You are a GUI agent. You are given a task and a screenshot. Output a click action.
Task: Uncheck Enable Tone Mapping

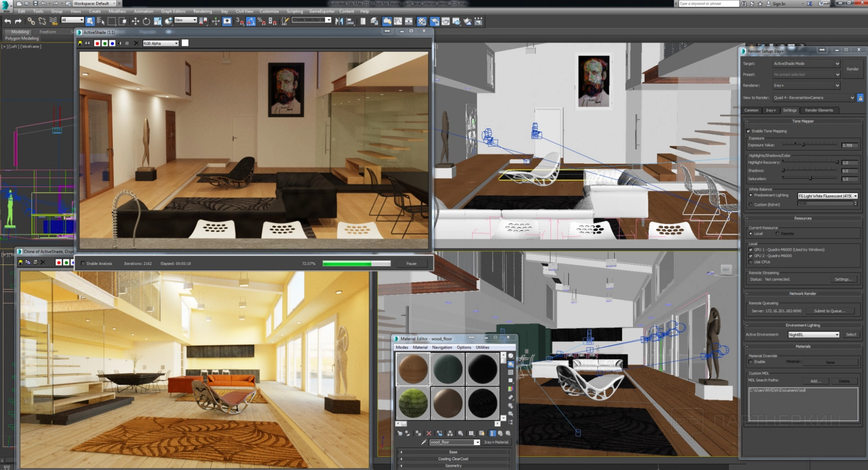click(748, 131)
